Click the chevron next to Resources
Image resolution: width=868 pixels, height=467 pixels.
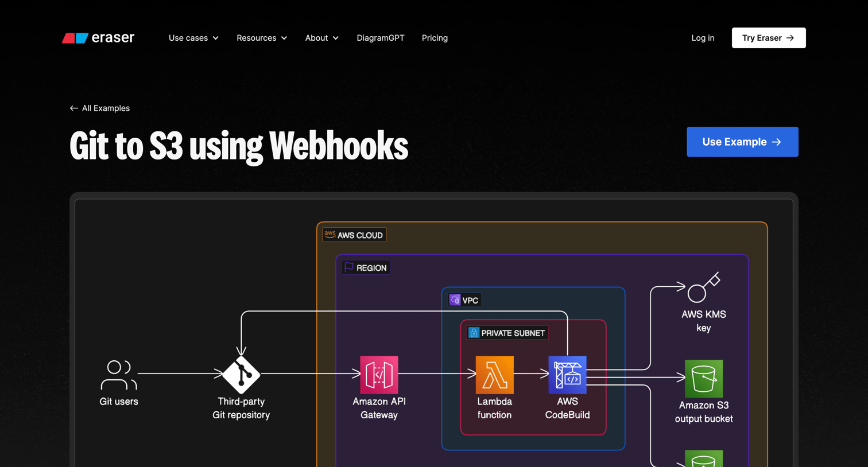pyautogui.click(x=284, y=38)
